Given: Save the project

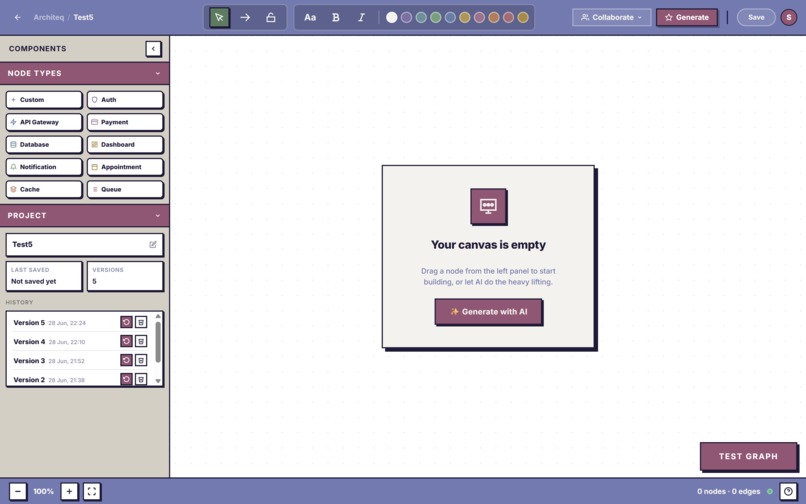Looking at the screenshot, I should [x=756, y=17].
